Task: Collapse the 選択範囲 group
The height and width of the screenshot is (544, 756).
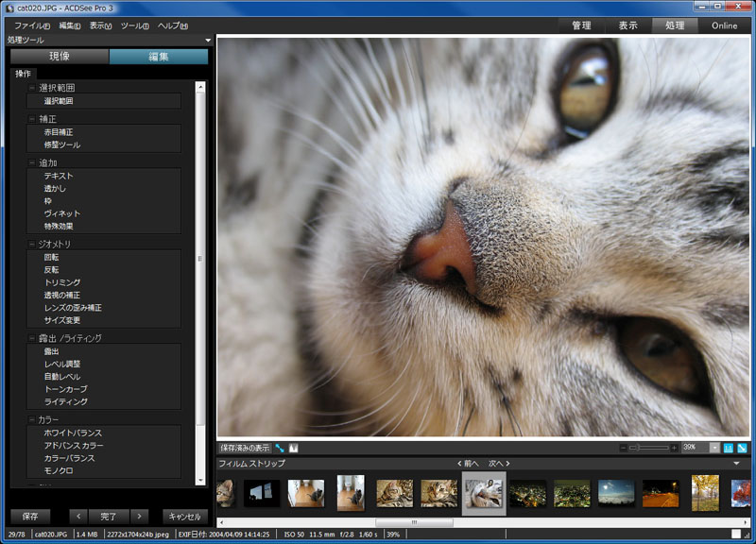Action: point(32,88)
